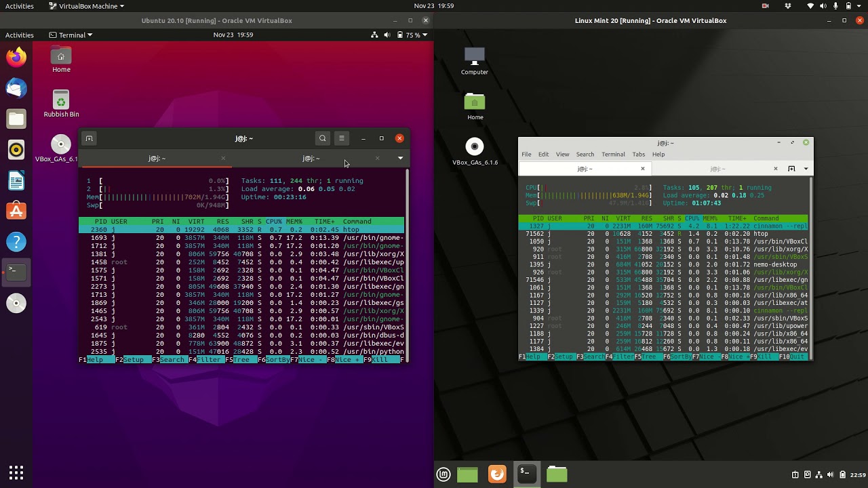Image resolution: width=868 pixels, height=488 pixels.
Task: Switch to second j@j tab in Ubuntu terminal
Action: 311,158
